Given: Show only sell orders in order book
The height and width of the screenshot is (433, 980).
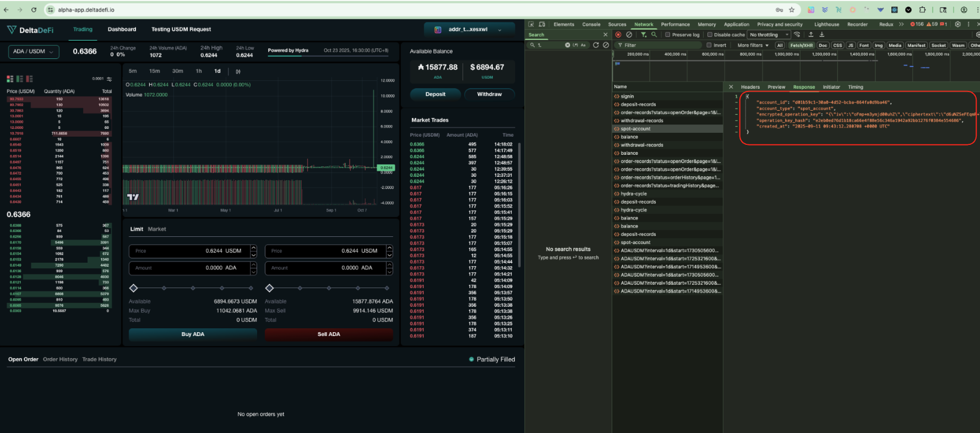Looking at the screenshot, I should (x=30, y=79).
